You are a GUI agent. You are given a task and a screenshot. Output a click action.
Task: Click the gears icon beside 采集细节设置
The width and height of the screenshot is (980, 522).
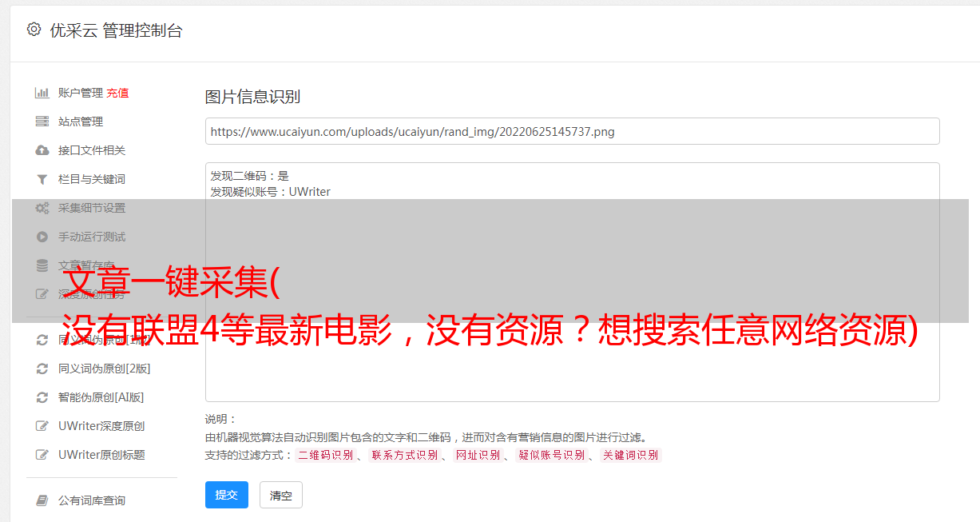(x=42, y=208)
